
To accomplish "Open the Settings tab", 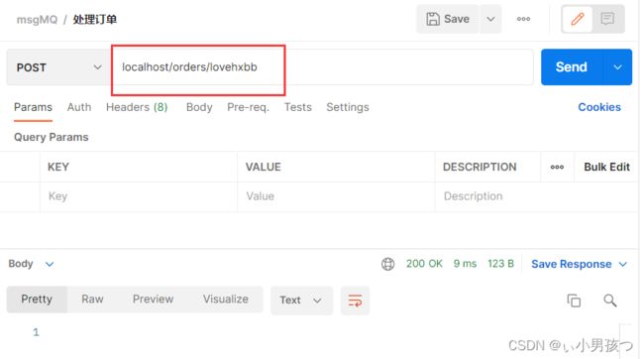I will [x=348, y=107].
